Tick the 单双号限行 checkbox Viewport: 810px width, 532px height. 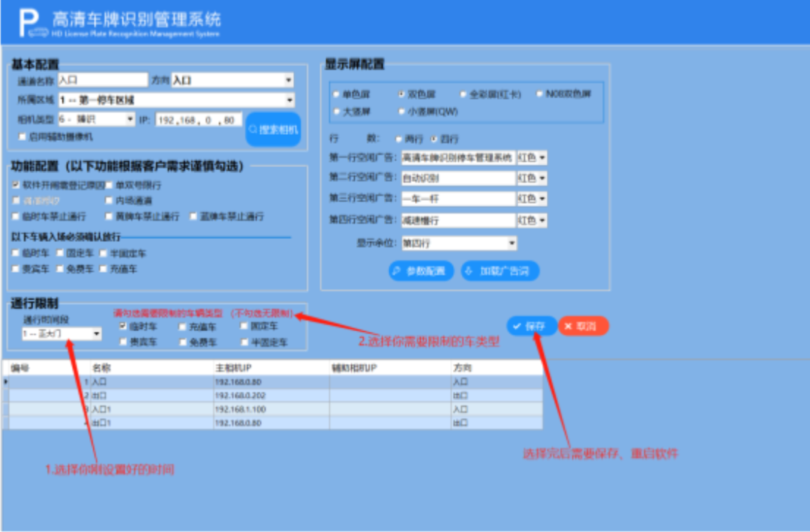click(109, 185)
